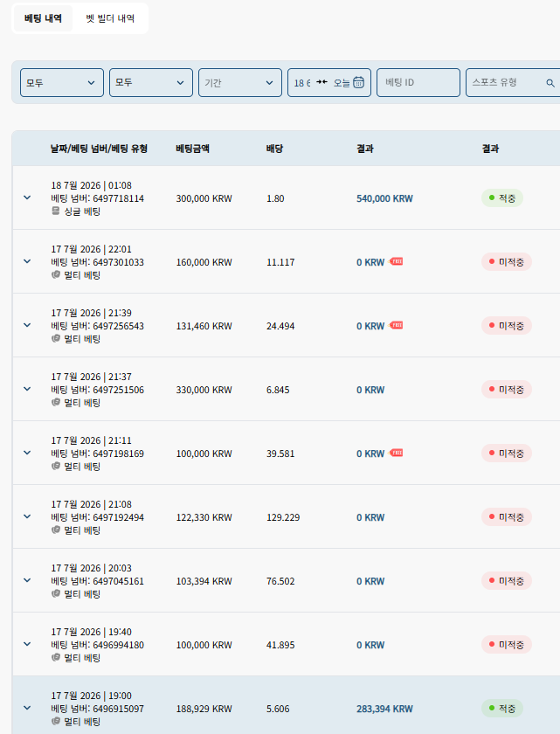Click the 300,000 KRW bet amount
The height and width of the screenshot is (734, 560).
[204, 198]
